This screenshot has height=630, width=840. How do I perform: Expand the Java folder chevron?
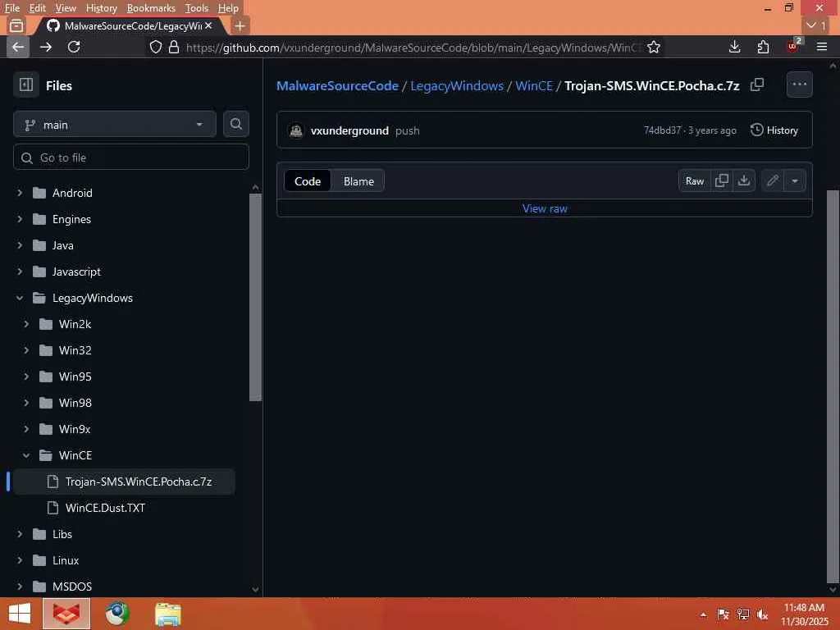tap(20, 244)
